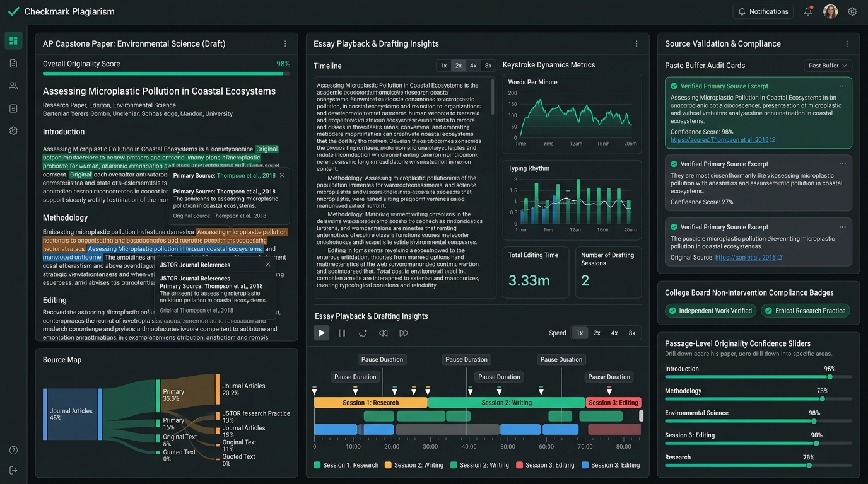Open the user profile avatar
The image size is (868, 484).
pos(830,11)
